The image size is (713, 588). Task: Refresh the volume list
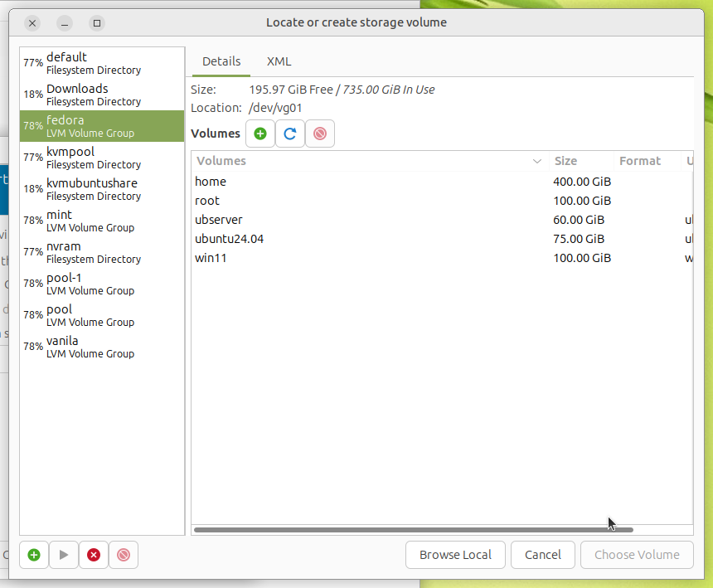[x=290, y=134]
